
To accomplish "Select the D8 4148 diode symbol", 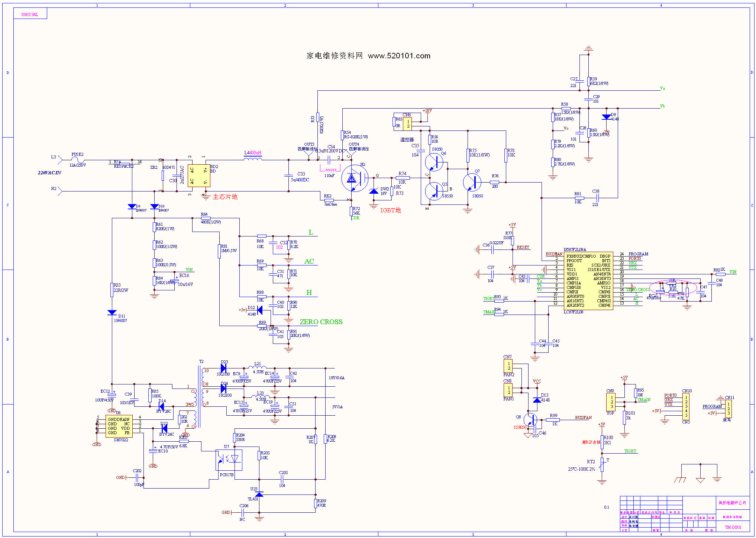I will (606, 117).
